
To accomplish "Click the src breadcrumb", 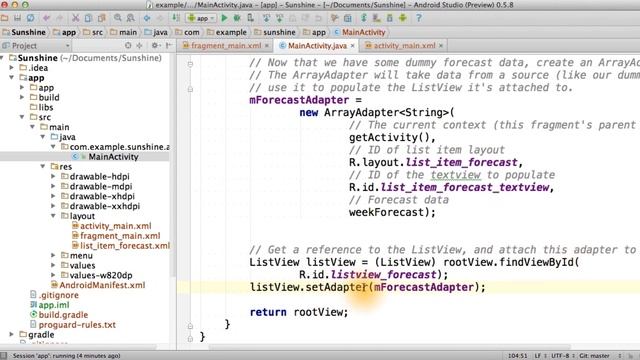I will point(93,32).
